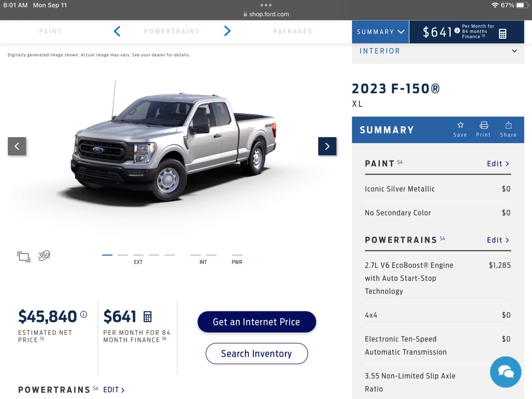Go to the next step with the right chevron
The image size is (532, 399).
[x=227, y=31]
